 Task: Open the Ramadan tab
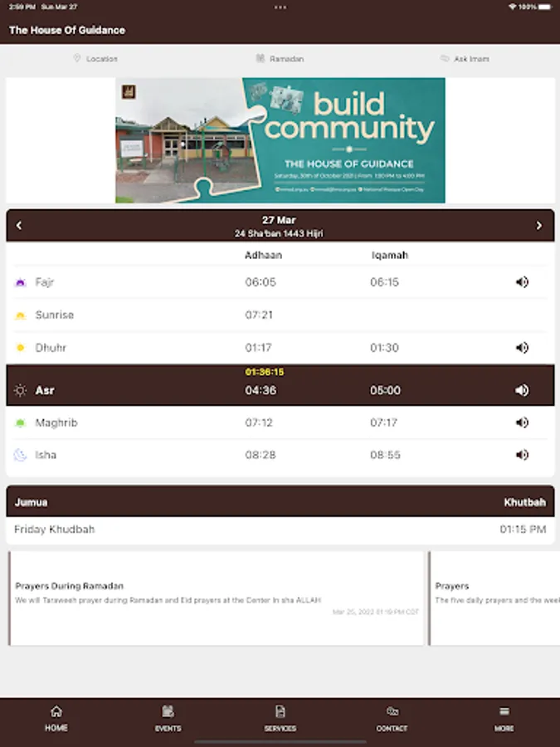click(280, 59)
